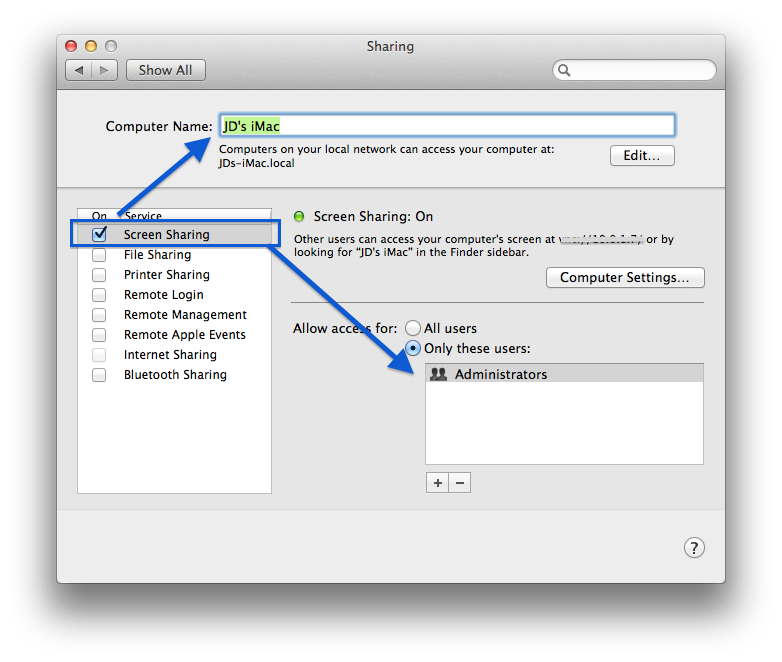Click the back navigation arrow
The height and width of the screenshot is (662, 782).
79,70
